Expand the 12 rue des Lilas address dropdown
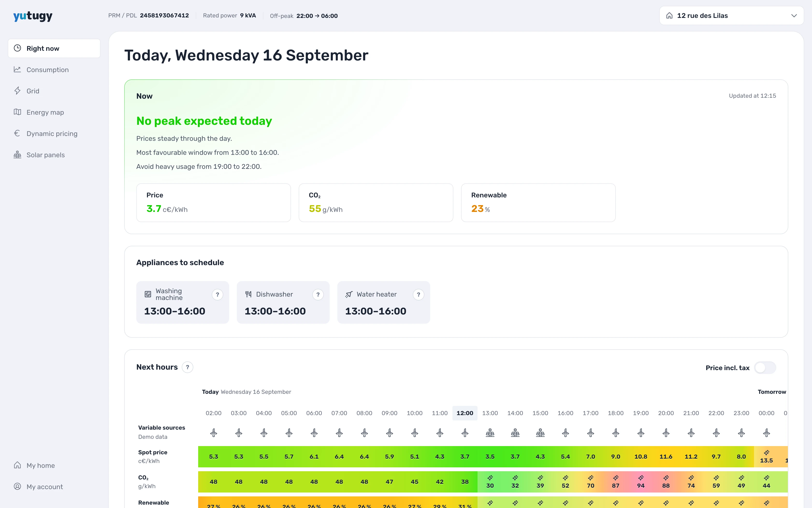 [732, 15]
